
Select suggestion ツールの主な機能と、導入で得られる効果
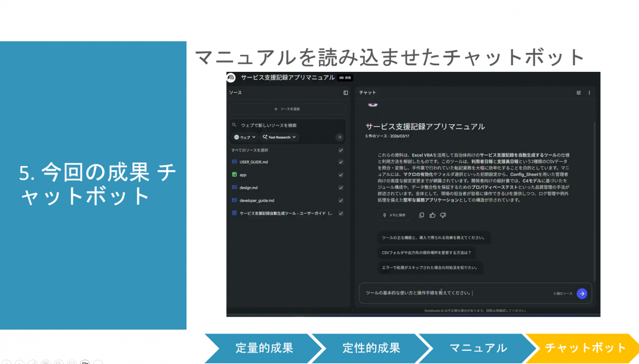click(x=433, y=238)
